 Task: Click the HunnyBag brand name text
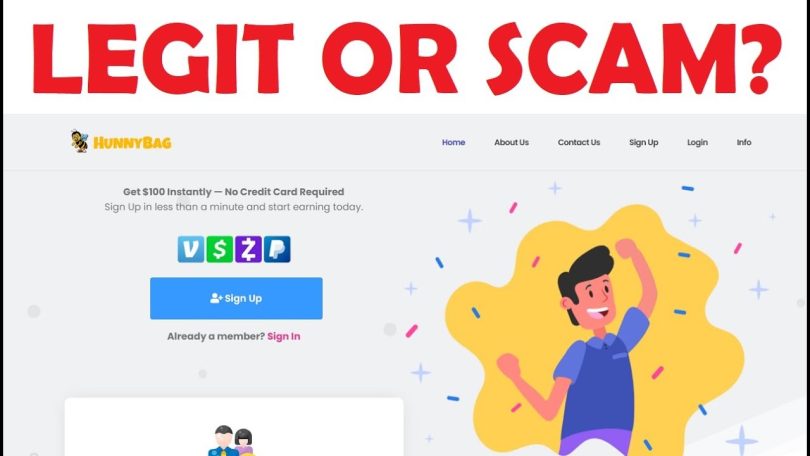(x=132, y=143)
